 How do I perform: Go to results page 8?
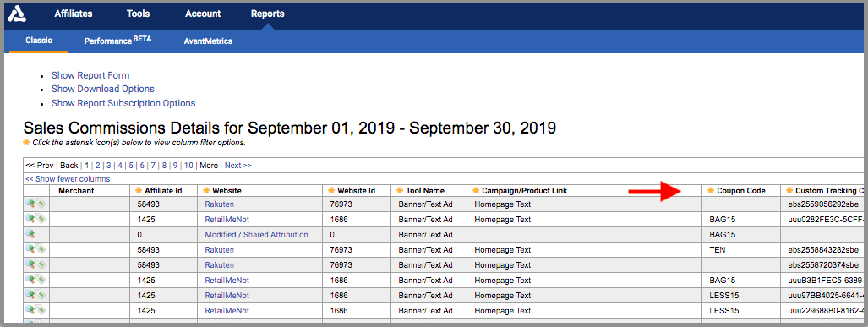pos(164,166)
